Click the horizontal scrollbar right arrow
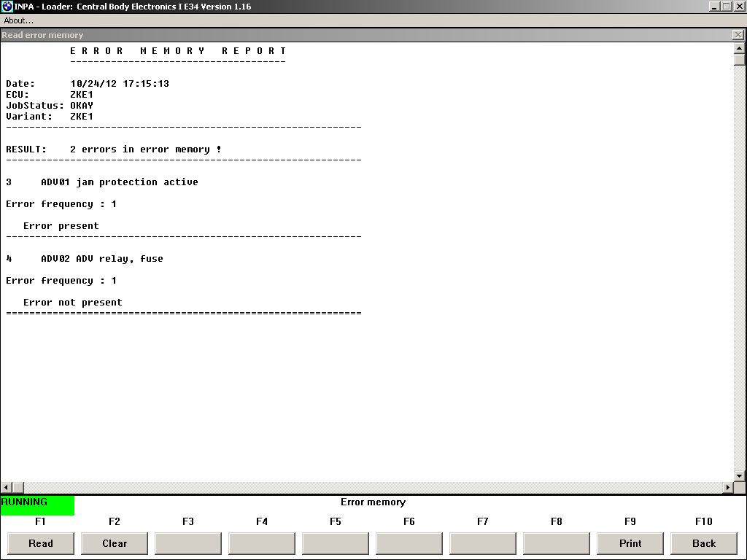This screenshot has height=560, width=747. [727, 487]
